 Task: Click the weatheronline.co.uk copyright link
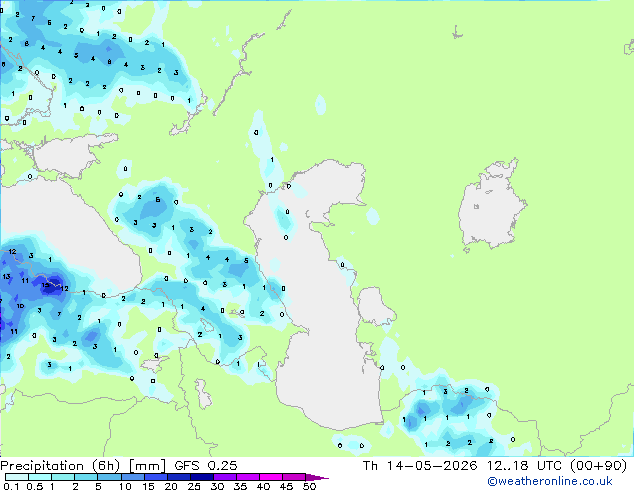549,481
